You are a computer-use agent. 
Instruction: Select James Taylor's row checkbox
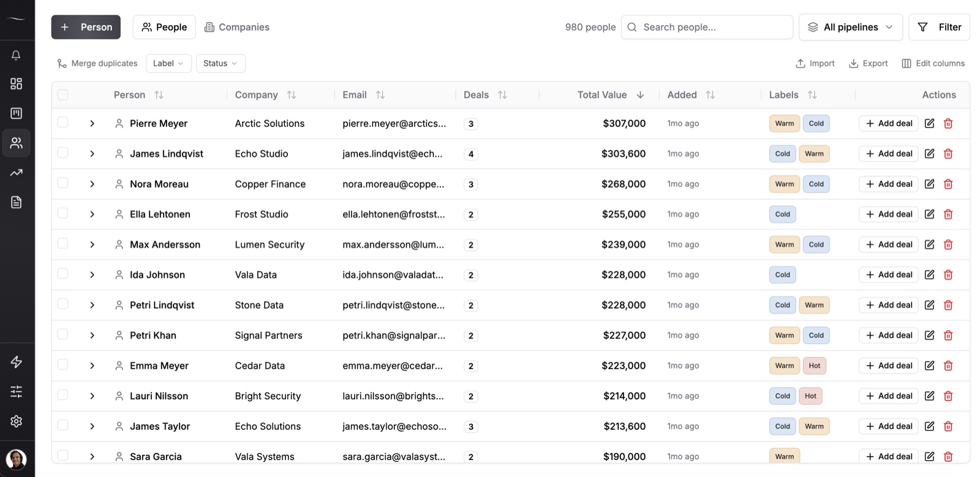62,425
